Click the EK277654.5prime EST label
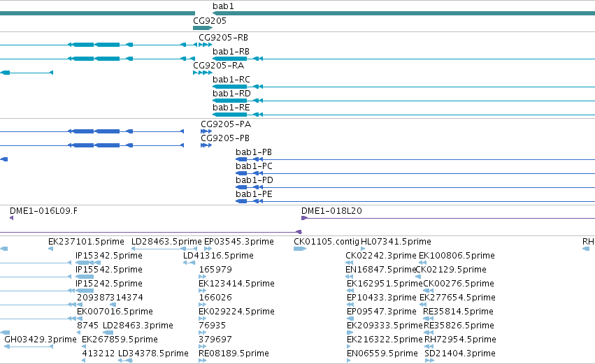 click(457, 298)
